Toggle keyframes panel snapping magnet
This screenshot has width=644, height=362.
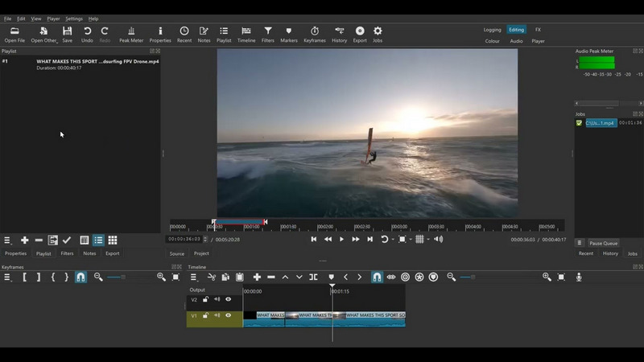pyautogui.click(x=80, y=277)
